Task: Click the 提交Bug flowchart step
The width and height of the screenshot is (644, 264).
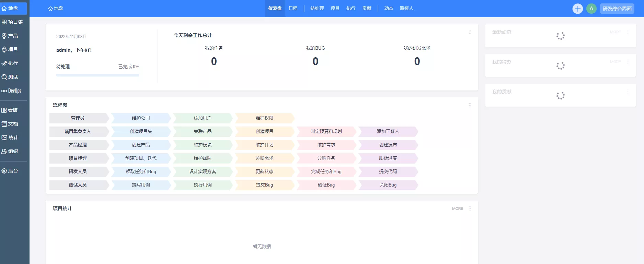Action: [264, 185]
